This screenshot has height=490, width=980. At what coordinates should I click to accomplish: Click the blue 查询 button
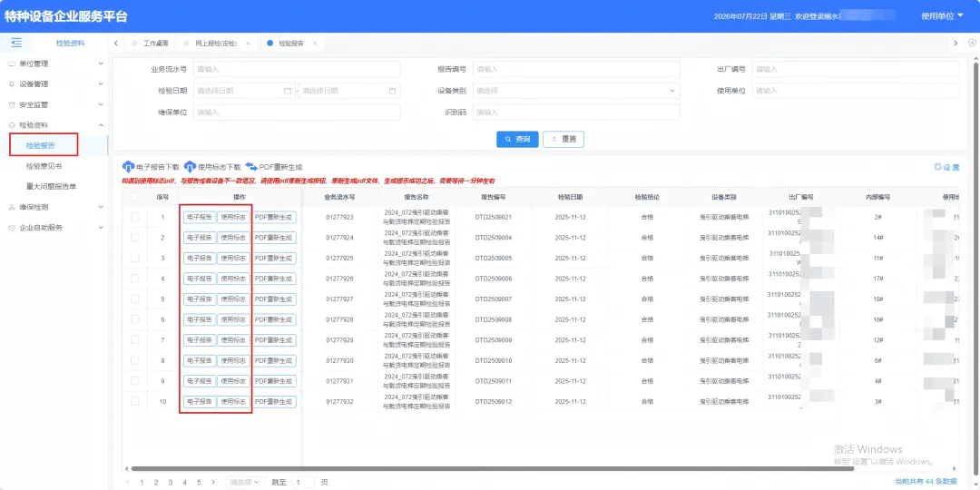pos(517,140)
